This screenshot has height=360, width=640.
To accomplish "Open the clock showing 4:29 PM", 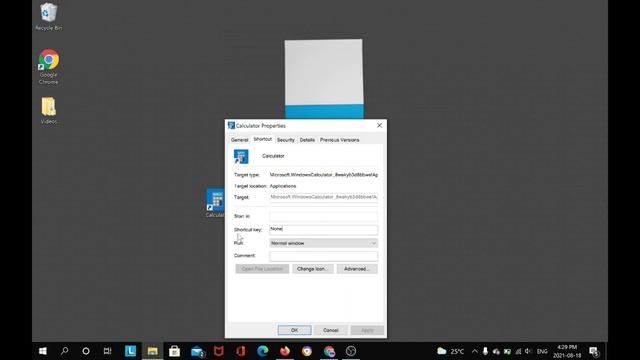I will click(567, 351).
